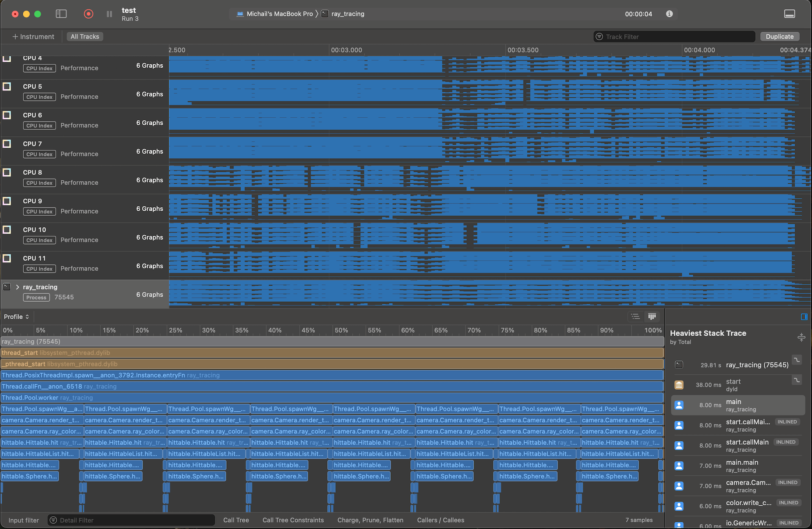The width and height of the screenshot is (812, 529).
Task: Toggle the CPU 8 track checkbox
Action: [x=7, y=172]
